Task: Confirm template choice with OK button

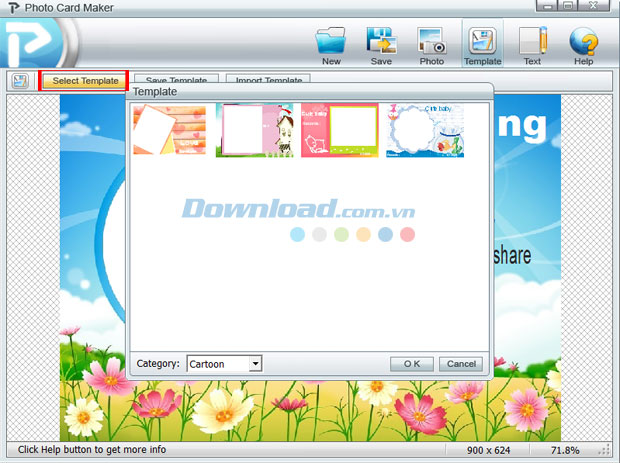Action: tap(411, 364)
